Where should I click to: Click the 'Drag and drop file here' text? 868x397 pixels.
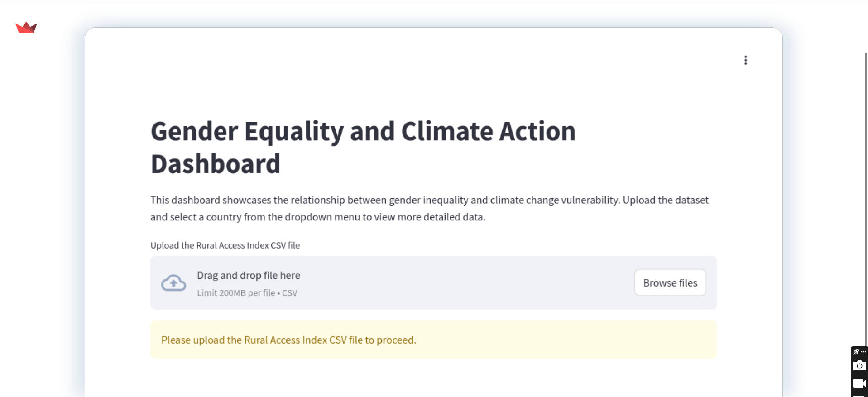pos(248,275)
